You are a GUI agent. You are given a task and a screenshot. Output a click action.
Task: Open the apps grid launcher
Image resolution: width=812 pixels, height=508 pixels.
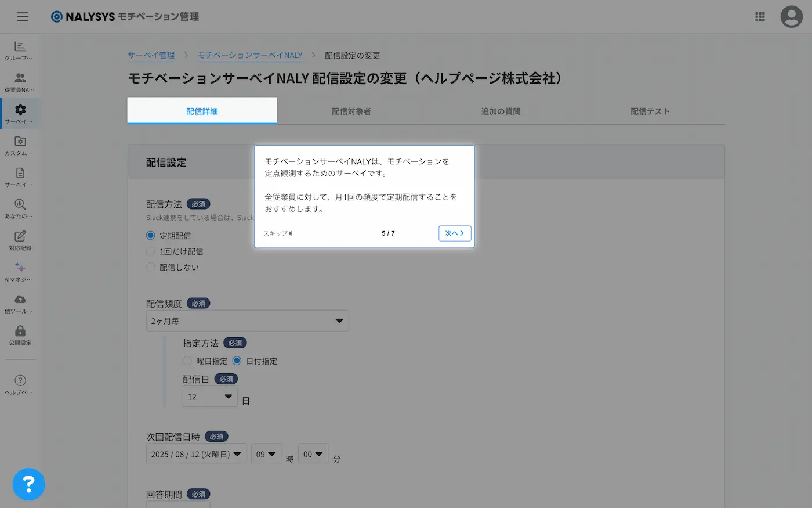(x=760, y=17)
